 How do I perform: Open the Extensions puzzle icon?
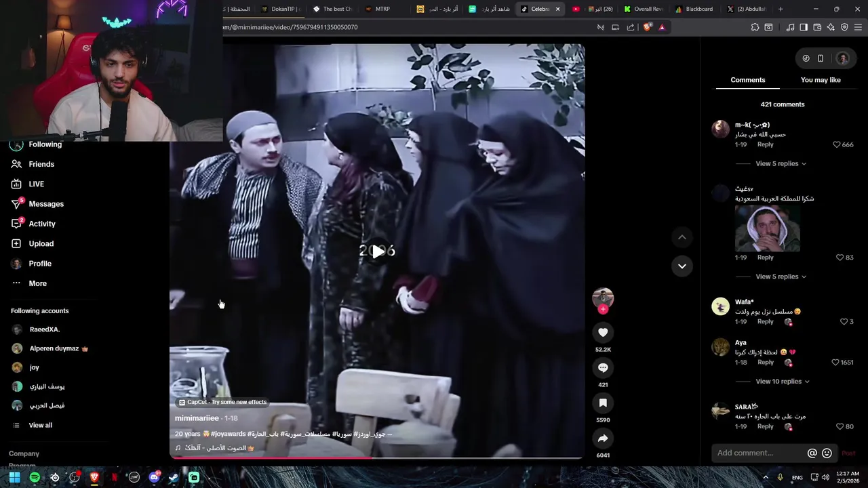755,27
